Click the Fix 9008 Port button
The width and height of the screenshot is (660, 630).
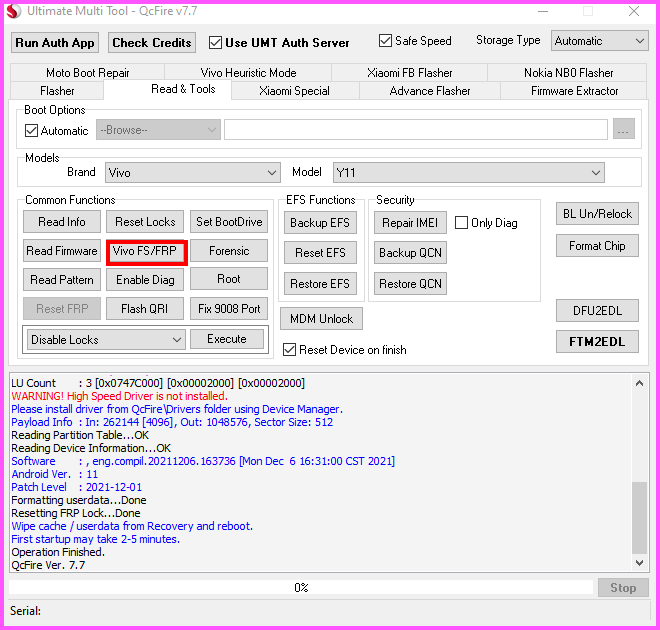(229, 309)
